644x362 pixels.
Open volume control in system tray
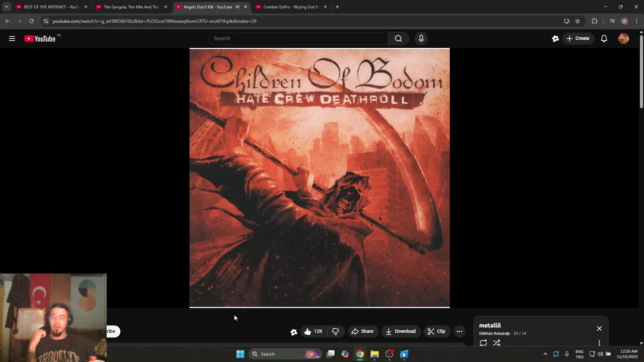(x=600, y=354)
